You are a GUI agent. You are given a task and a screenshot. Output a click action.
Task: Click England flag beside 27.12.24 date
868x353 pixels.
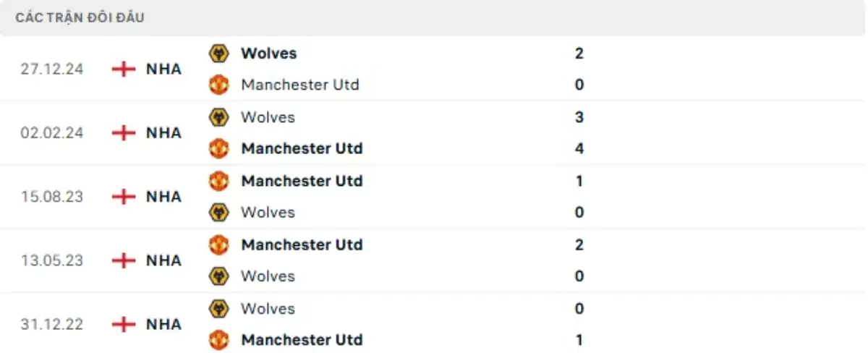tap(124, 69)
